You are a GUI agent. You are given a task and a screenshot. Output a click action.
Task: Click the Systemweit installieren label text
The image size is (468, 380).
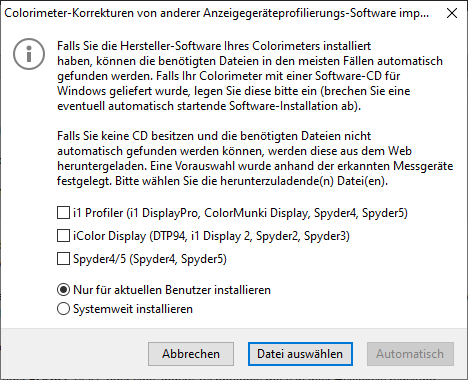tap(133, 309)
